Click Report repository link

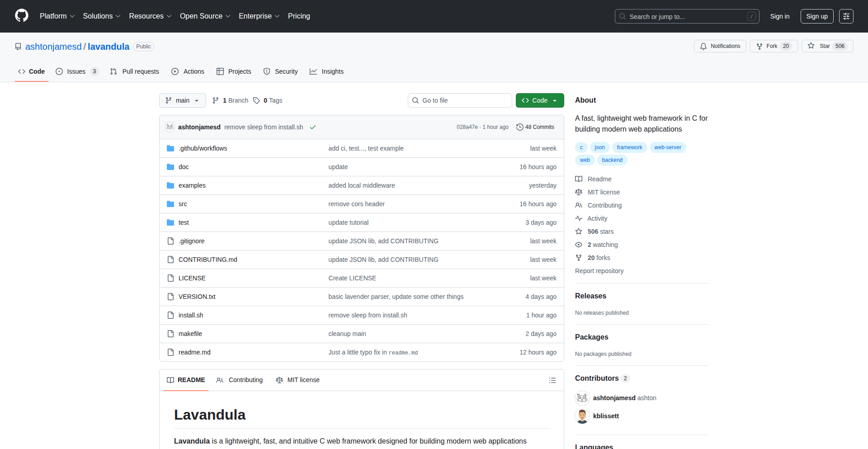tap(599, 271)
